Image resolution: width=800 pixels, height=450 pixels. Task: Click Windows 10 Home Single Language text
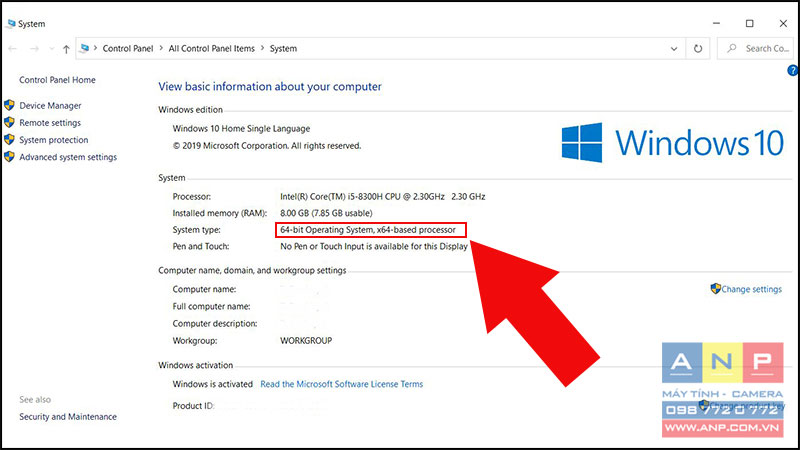241,129
